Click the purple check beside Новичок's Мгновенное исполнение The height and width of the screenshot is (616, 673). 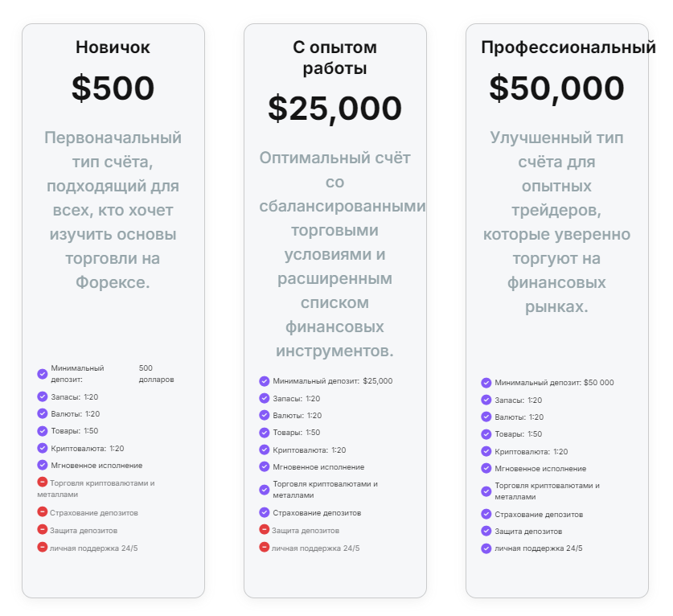click(x=43, y=465)
